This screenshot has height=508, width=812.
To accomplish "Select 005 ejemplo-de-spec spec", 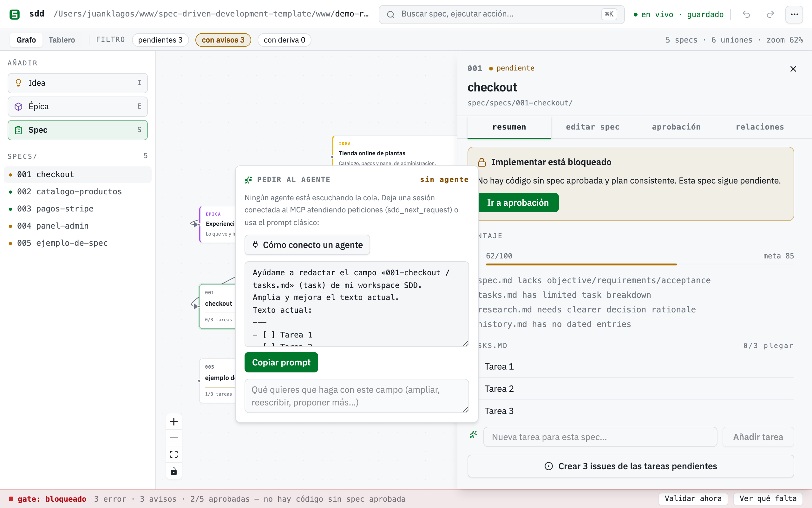I will point(77,243).
